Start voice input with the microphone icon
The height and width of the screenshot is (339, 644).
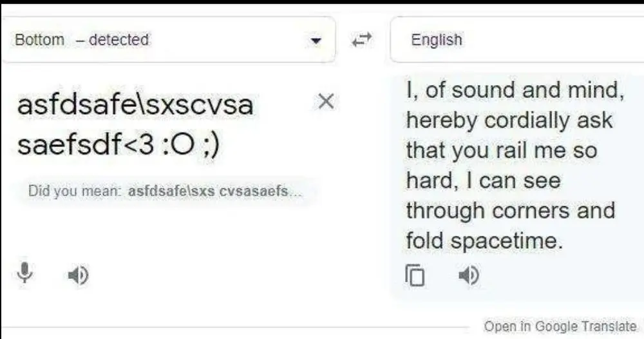(x=25, y=273)
